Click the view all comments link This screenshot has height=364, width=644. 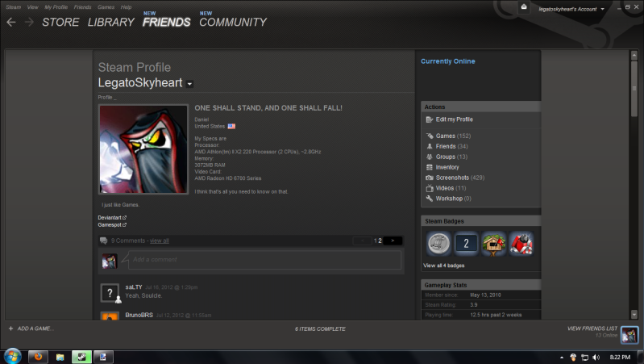(160, 241)
